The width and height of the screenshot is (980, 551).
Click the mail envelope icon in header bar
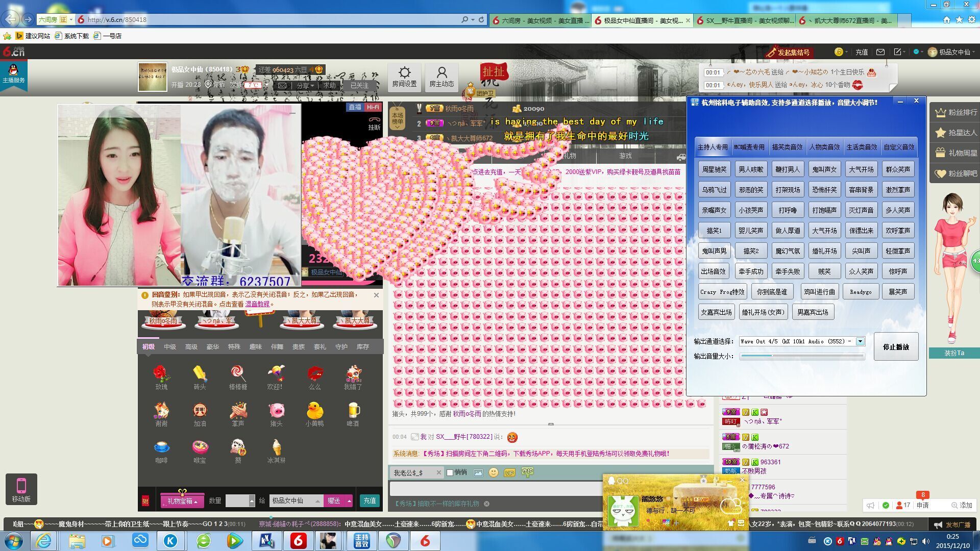(880, 52)
